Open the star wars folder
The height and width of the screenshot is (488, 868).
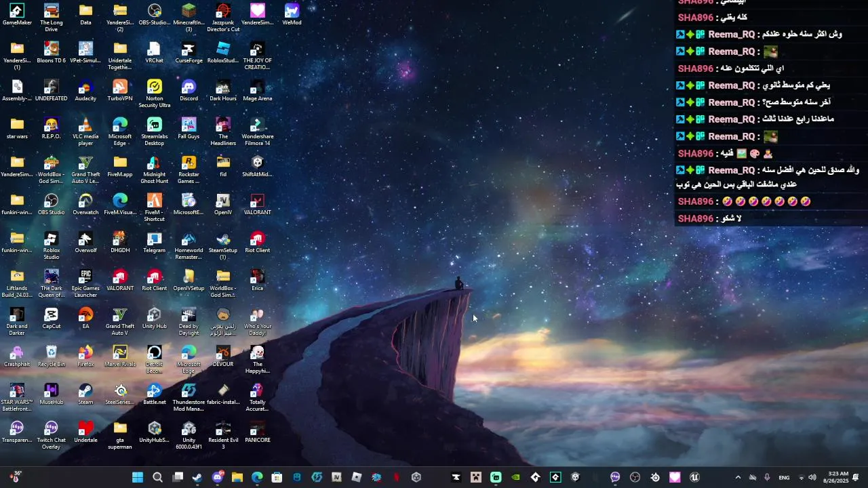point(17,129)
